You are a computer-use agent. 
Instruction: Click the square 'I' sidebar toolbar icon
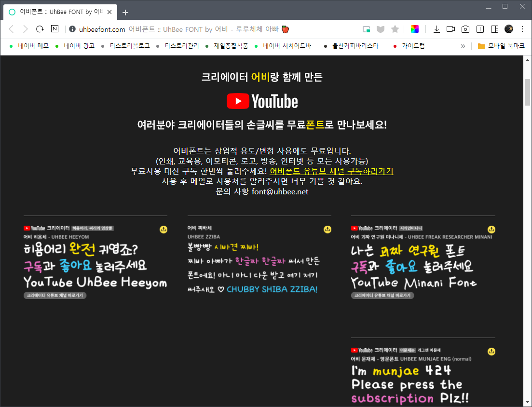480,29
